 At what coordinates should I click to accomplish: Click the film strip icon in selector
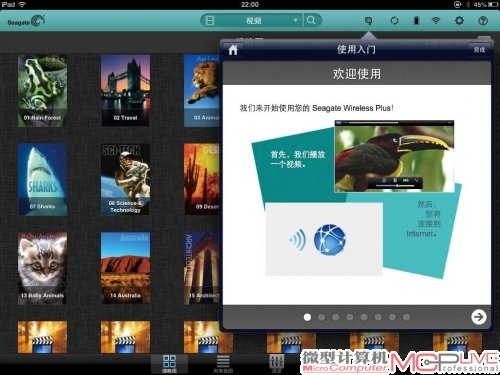pyautogui.click(x=210, y=21)
